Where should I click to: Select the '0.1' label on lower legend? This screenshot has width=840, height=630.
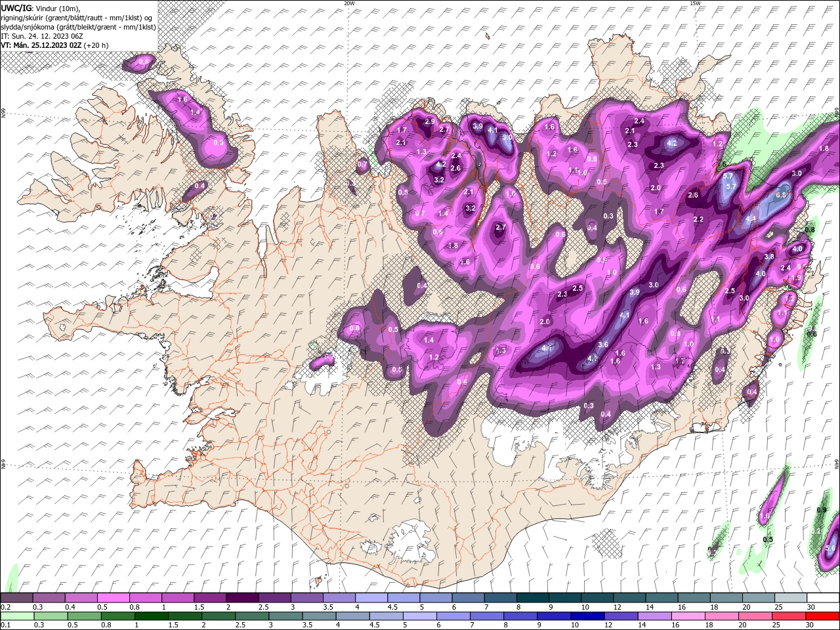pyautogui.click(x=5, y=625)
